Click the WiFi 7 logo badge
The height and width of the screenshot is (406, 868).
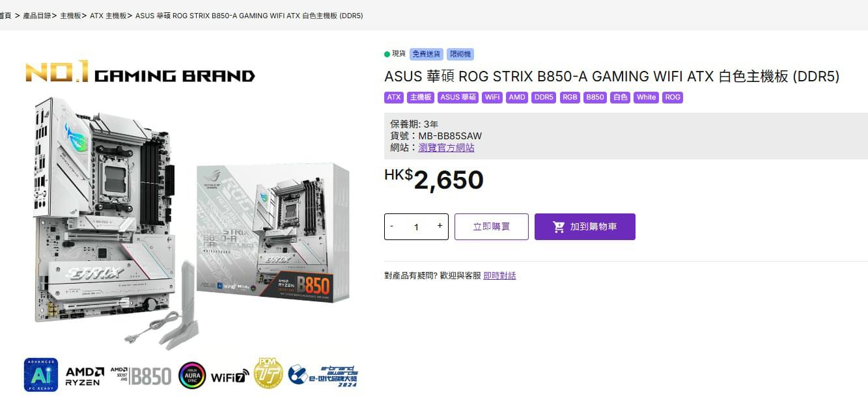230,377
